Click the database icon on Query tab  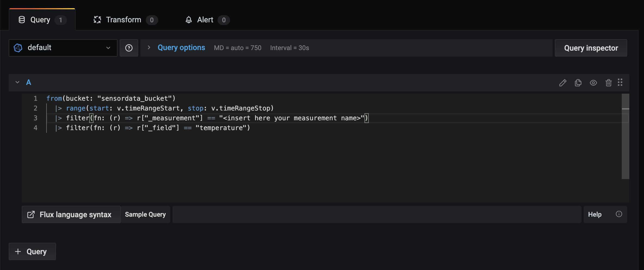[22, 20]
